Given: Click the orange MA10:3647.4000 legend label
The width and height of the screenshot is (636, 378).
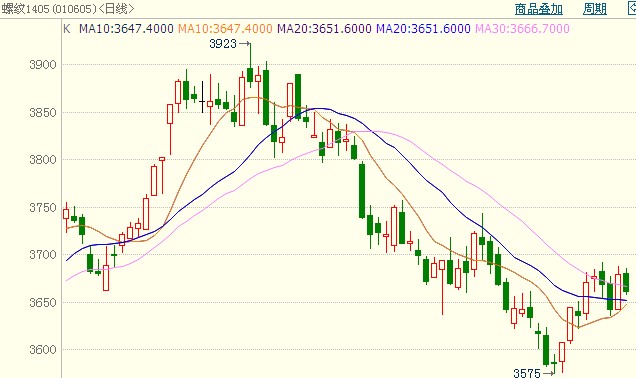Looking at the screenshot, I should pyautogui.click(x=225, y=28).
